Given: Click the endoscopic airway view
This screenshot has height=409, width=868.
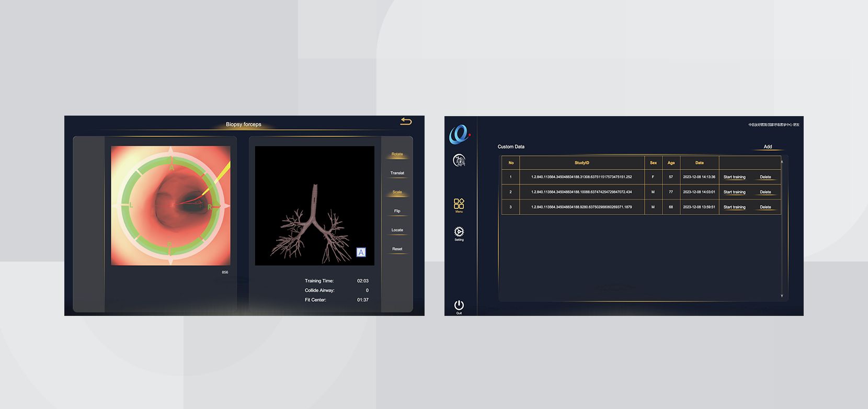Looking at the screenshot, I should coord(170,206).
